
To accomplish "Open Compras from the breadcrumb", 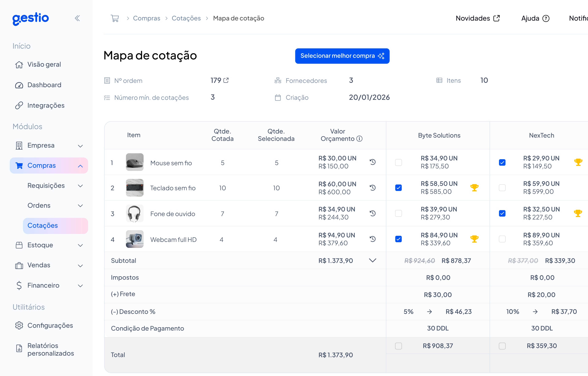I will tap(147, 18).
